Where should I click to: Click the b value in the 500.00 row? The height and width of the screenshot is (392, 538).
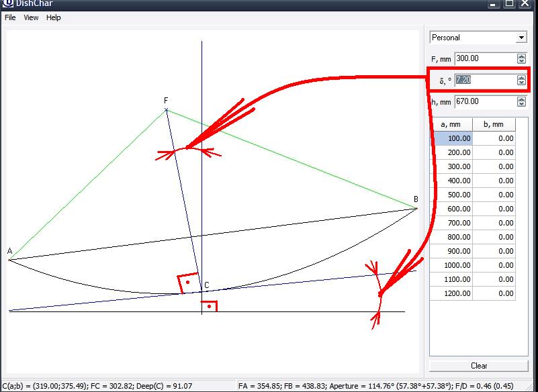(494, 195)
